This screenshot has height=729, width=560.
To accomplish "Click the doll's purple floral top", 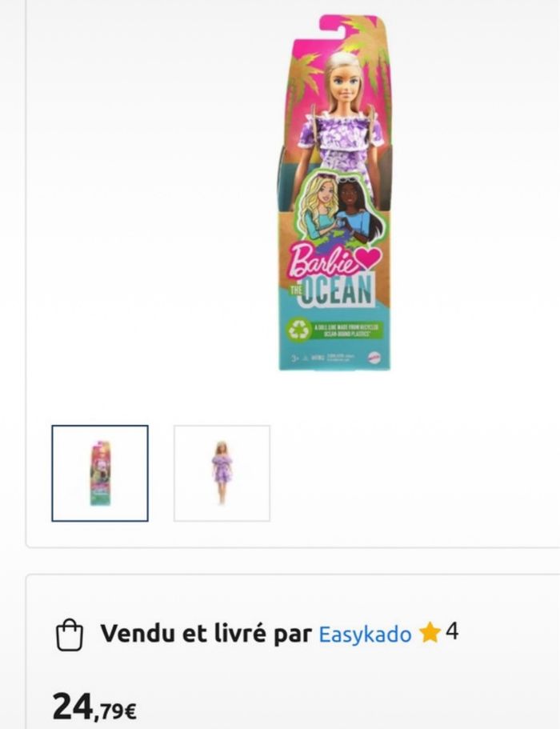I will point(342,133).
